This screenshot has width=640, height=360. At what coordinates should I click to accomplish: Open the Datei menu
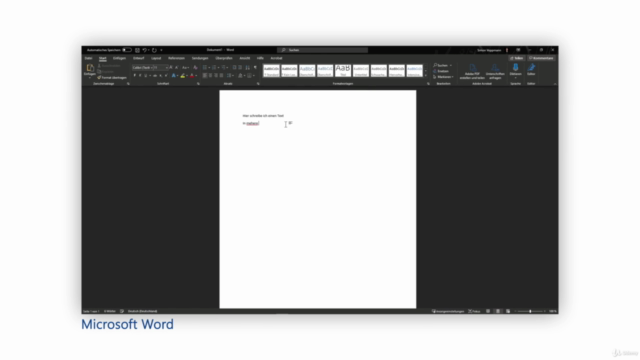89,58
